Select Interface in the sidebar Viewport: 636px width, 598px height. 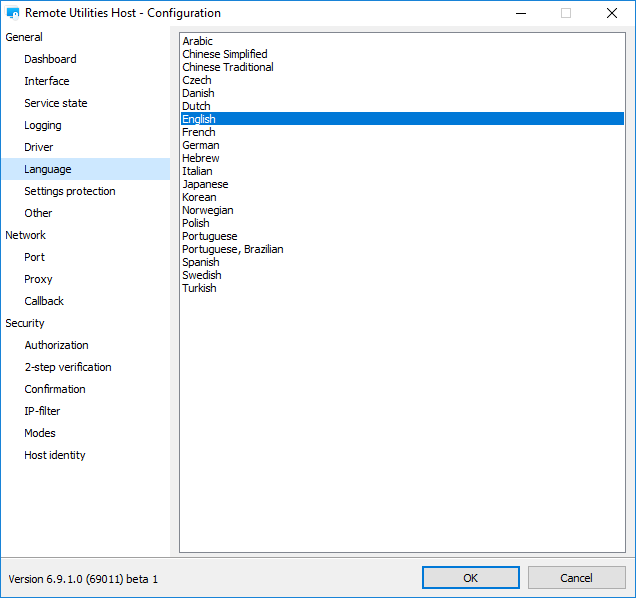tap(47, 81)
